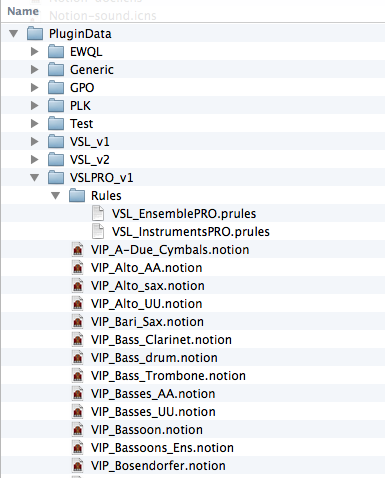Select the Test folder name
This screenshot has width=385, height=478.
coord(81,124)
